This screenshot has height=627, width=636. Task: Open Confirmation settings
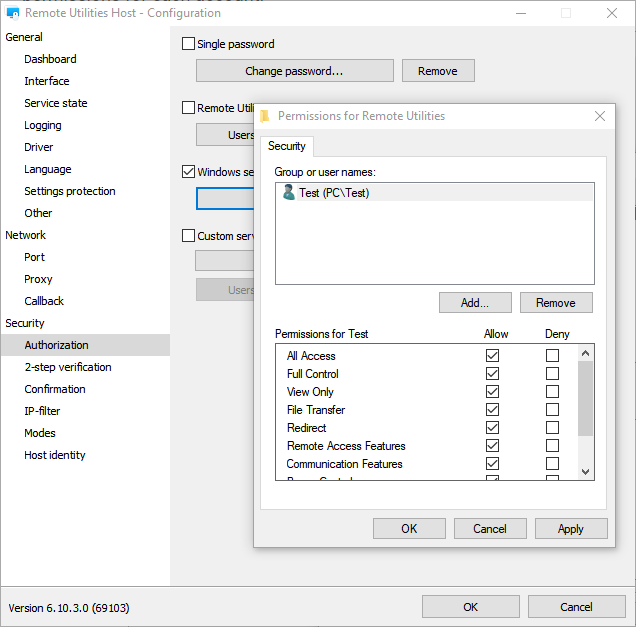click(x=55, y=389)
